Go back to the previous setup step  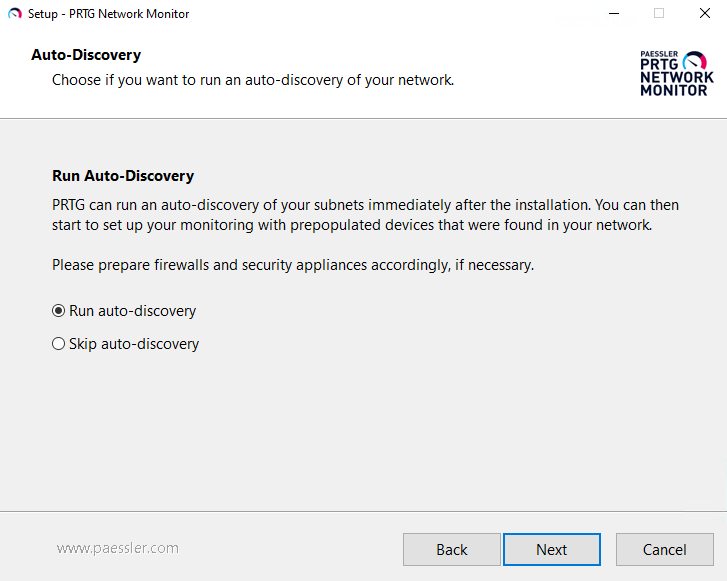(x=451, y=549)
